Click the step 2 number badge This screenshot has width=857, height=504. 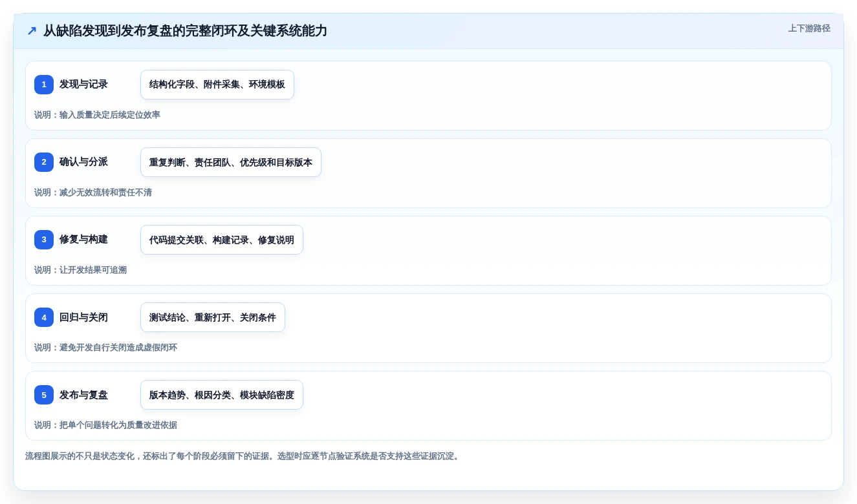[44, 162]
